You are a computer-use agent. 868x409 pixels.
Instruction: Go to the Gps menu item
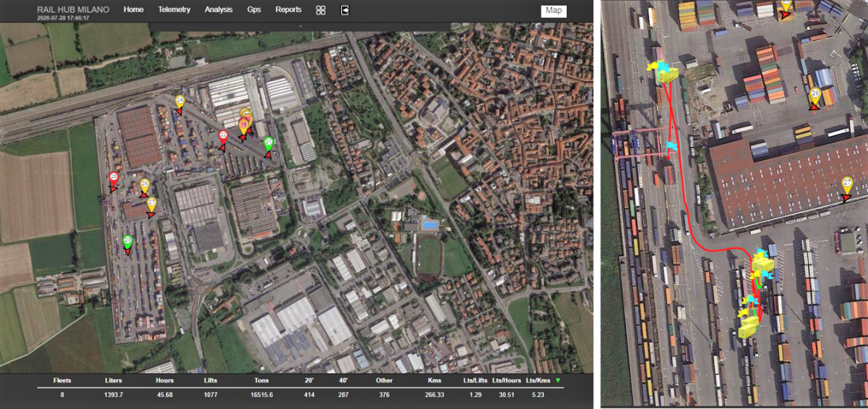[x=254, y=10]
